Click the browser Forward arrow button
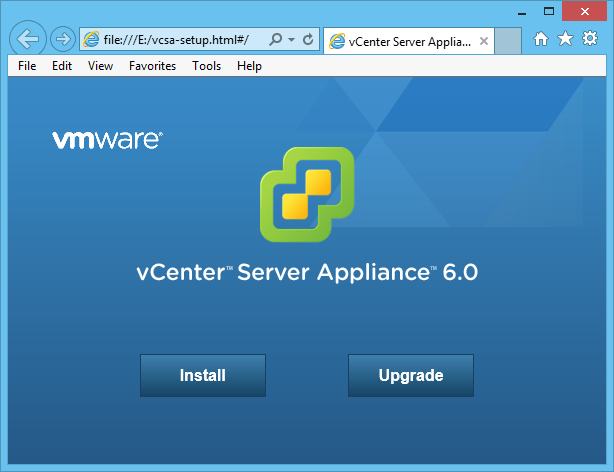This screenshot has height=472, width=614. pyautogui.click(x=63, y=39)
